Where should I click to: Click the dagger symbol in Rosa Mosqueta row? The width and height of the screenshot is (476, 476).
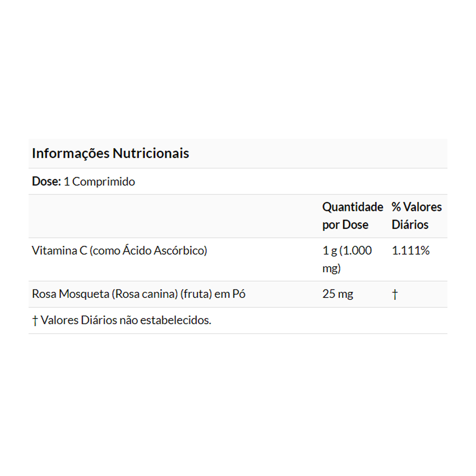pyautogui.click(x=395, y=295)
